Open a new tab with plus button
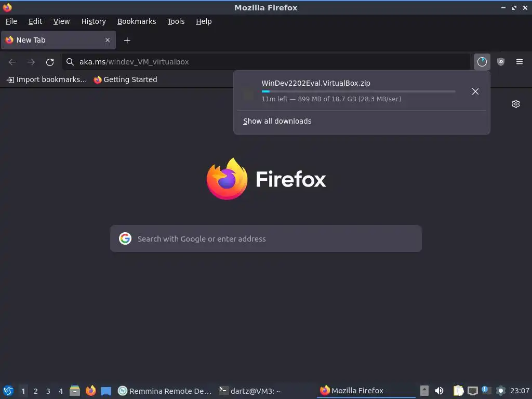 tap(127, 41)
